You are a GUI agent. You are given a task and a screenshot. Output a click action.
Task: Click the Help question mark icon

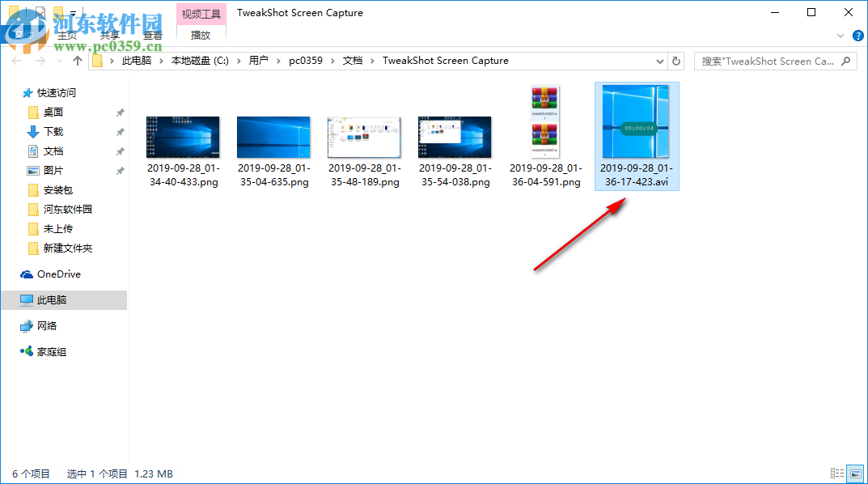click(858, 36)
